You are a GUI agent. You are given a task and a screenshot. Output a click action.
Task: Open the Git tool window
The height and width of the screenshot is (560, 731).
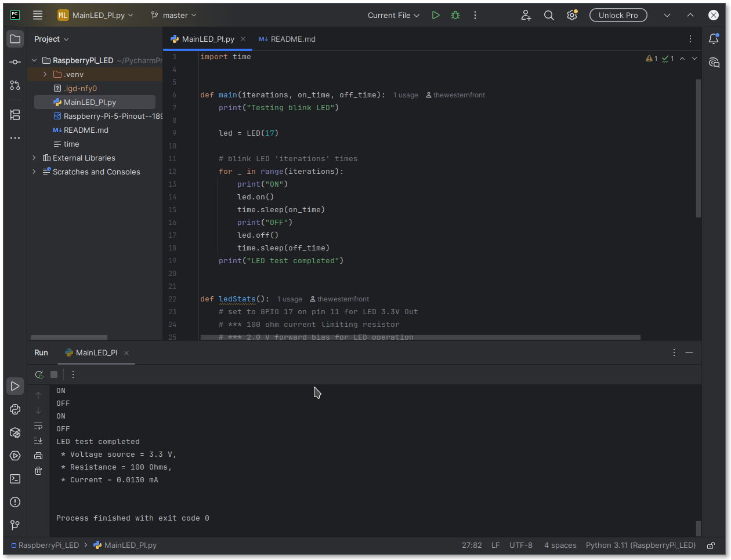pyautogui.click(x=15, y=525)
